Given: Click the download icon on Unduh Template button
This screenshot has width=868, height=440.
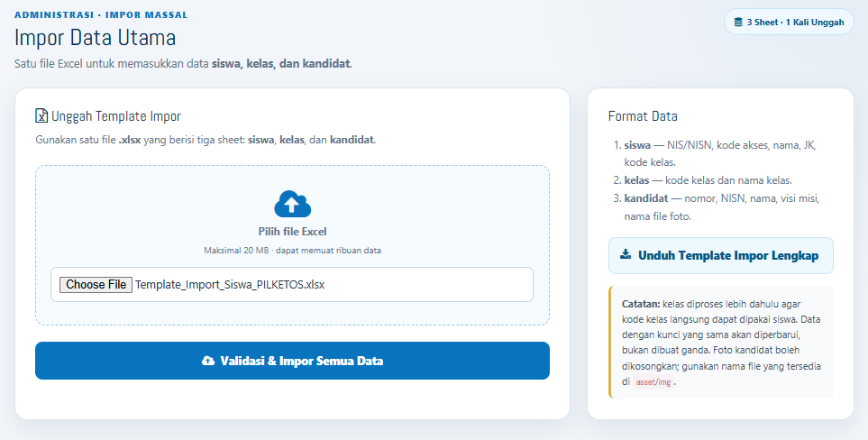Looking at the screenshot, I should point(626,255).
